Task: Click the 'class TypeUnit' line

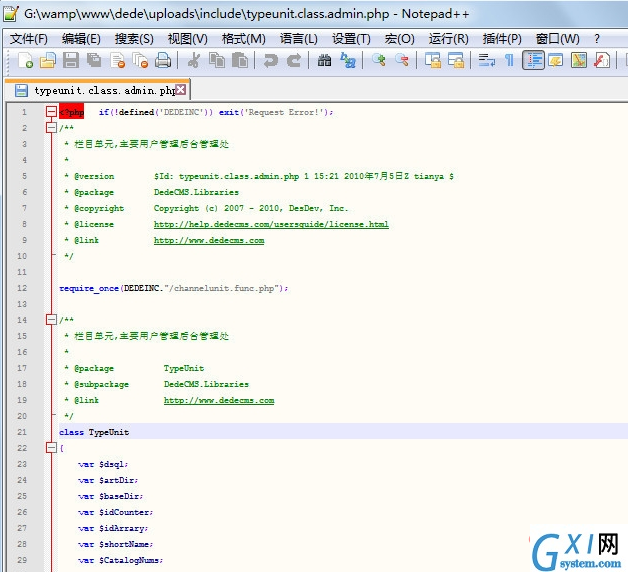Action: (x=94, y=432)
